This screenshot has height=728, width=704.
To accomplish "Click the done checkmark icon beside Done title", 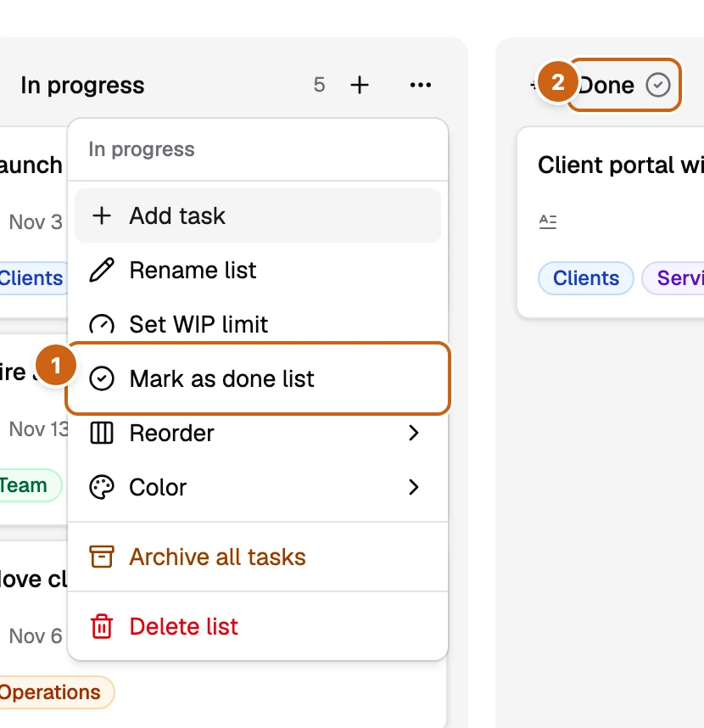I will coord(658,85).
